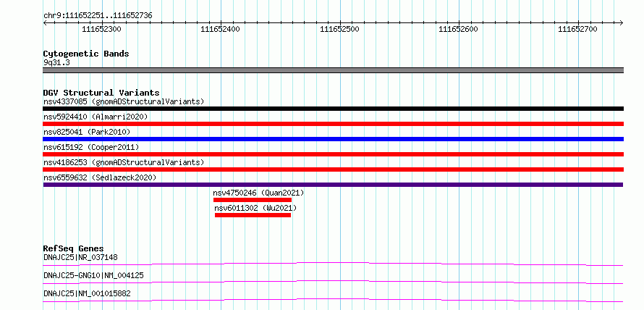The image size is (644, 310).
Task: Click the nsv4337085 gnomADStructuralVariants label
Action: pos(124,101)
